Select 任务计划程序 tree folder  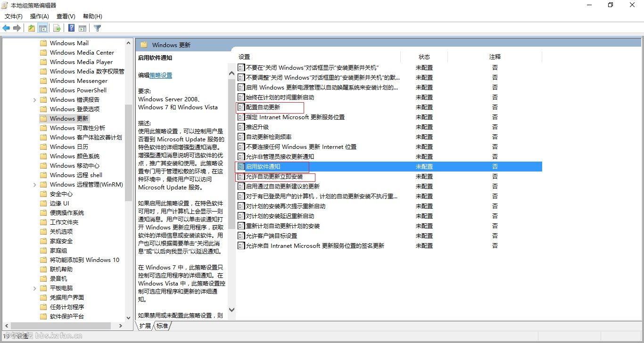67,307
